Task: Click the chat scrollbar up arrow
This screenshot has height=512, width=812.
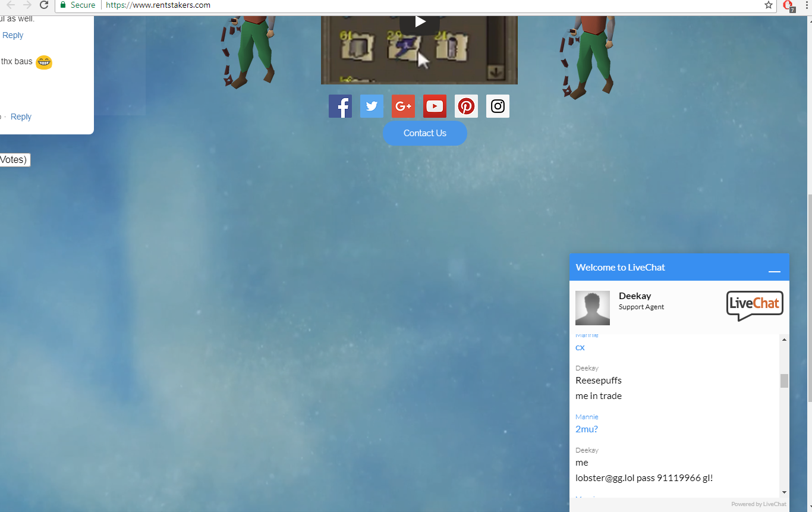Action: 784,340
